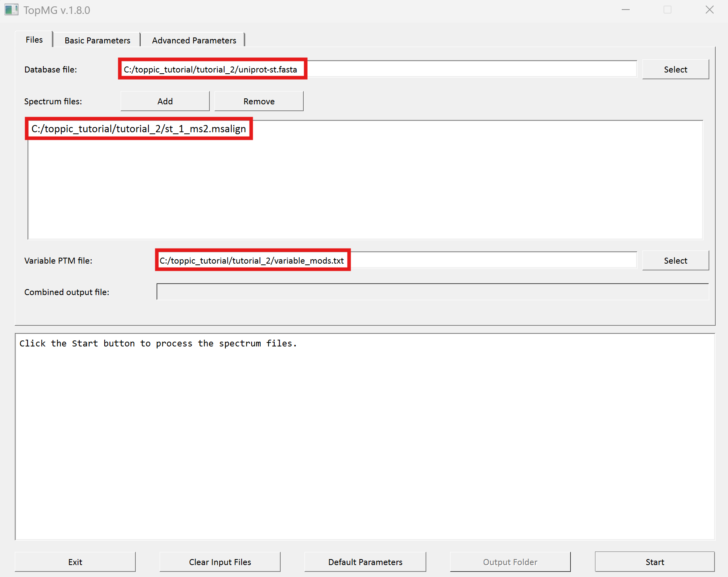The width and height of the screenshot is (728, 577).
Task: Click Start to process spectrum files
Action: pos(655,562)
